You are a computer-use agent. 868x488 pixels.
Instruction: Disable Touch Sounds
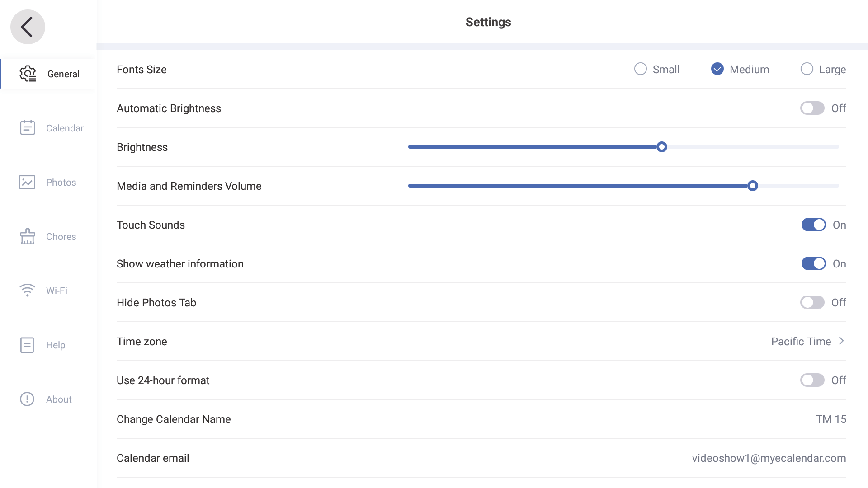click(x=813, y=225)
